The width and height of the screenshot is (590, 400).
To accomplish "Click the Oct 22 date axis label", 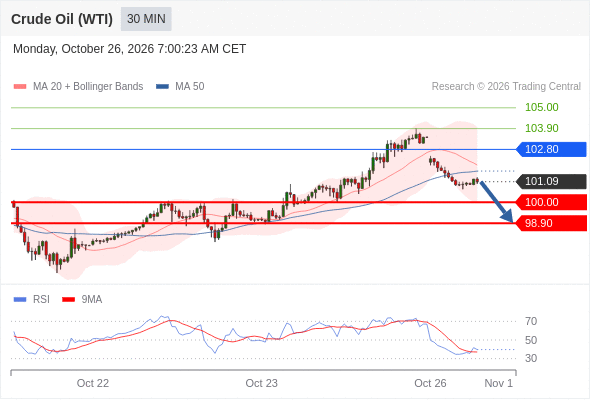I will click(93, 383).
